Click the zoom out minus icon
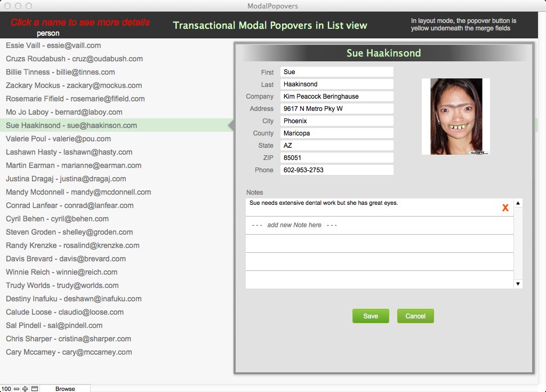The width and height of the screenshot is (546, 392). [x=17, y=389]
